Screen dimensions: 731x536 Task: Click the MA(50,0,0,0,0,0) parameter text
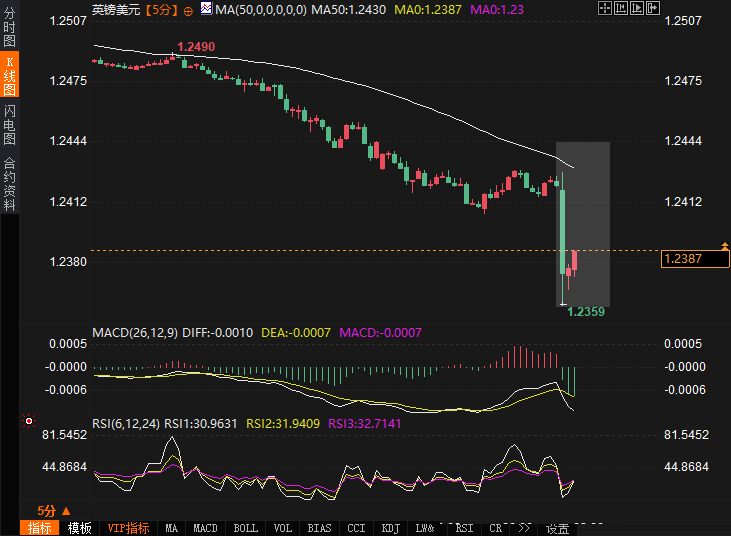261,10
